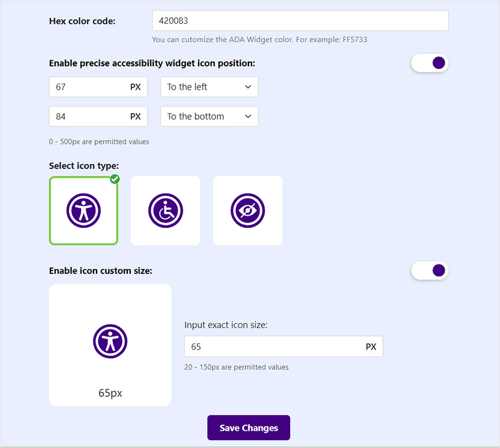Focus the vertical position field showing 84

tap(89, 116)
